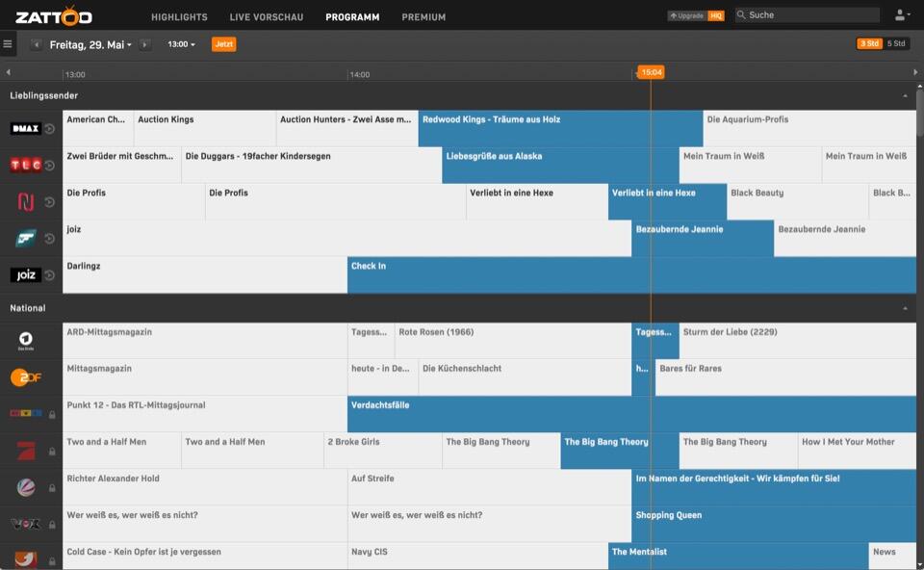Click replay icon next to TLC
This screenshot has width=924, height=570.
[49, 165]
